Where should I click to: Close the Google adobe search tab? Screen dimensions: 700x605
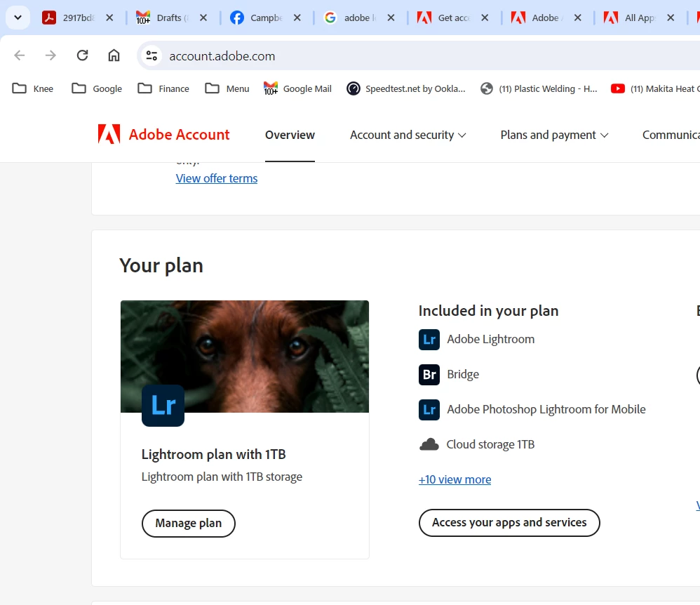pos(391,18)
